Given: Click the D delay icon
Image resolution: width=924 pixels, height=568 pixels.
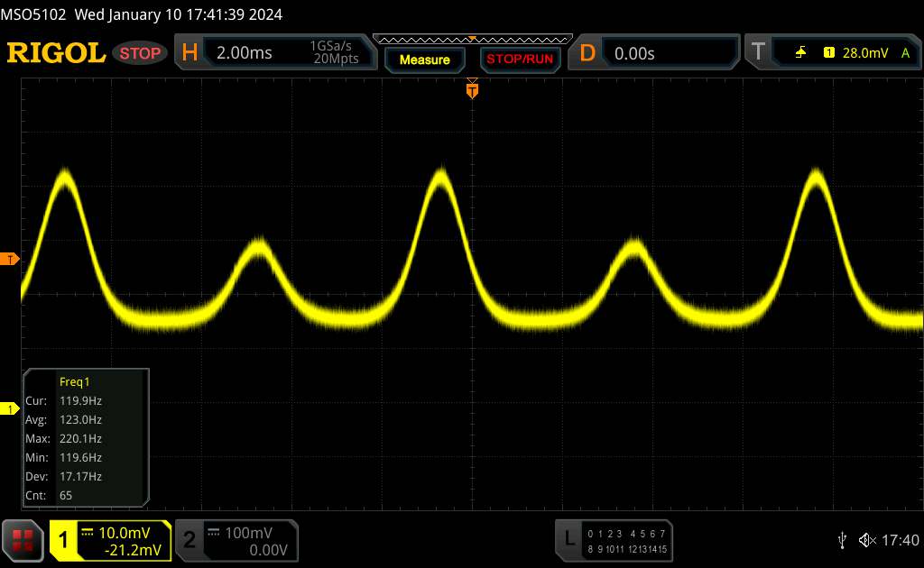Looking at the screenshot, I should tap(587, 53).
